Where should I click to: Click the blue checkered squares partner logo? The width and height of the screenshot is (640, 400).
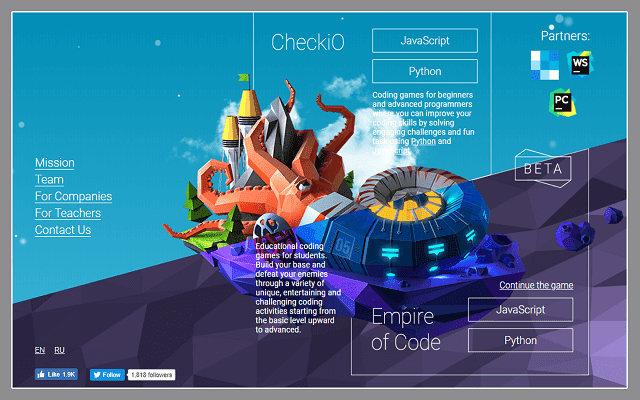pyautogui.click(x=544, y=65)
